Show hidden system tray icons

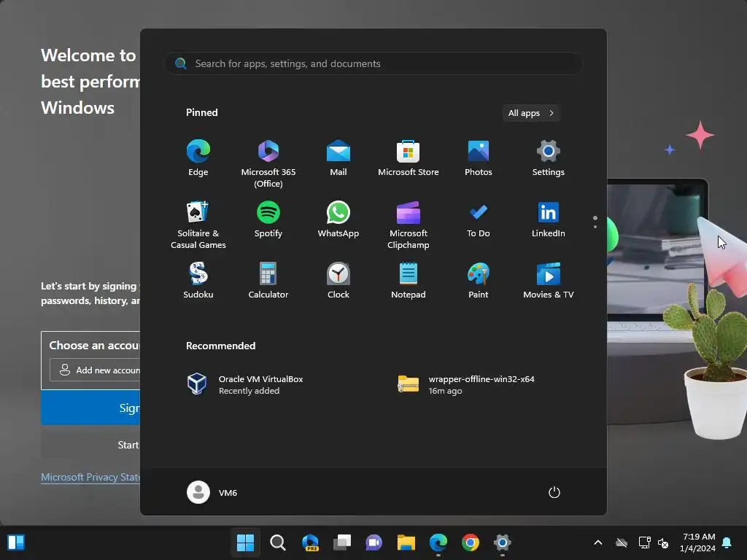pyautogui.click(x=598, y=542)
